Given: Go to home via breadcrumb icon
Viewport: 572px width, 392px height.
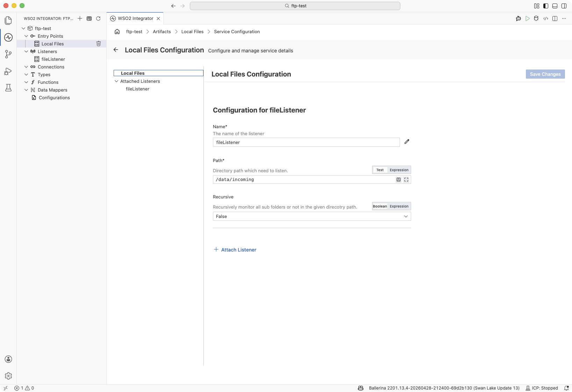Looking at the screenshot, I should (x=117, y=31).
